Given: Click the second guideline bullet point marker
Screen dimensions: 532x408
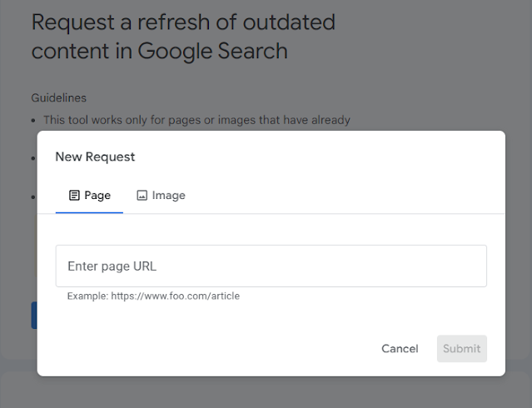Looking at the screenshot, I should coord(33,158).
